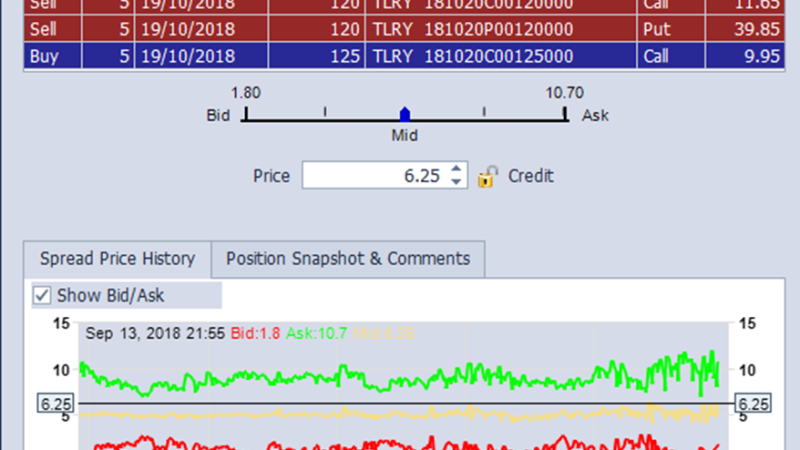800x450 pixels.
Task: Click the Ask end of the price slider
Action: [565, 115]
